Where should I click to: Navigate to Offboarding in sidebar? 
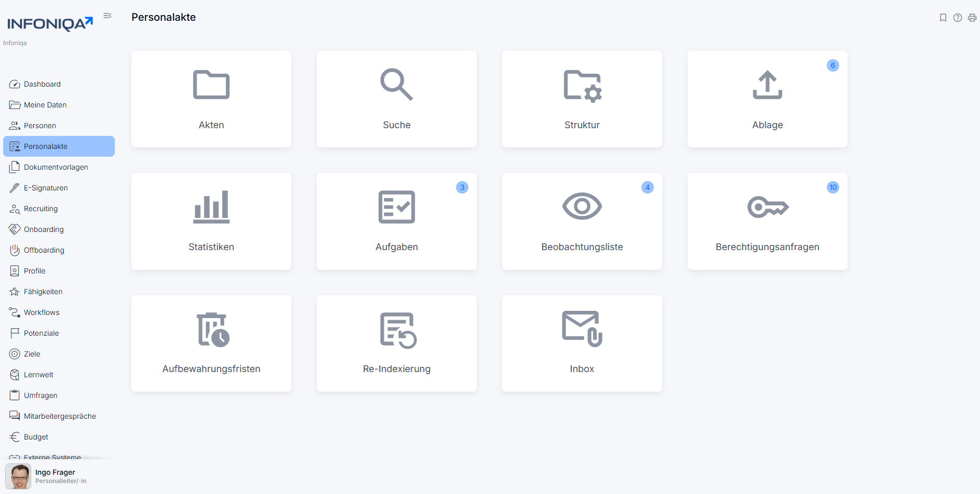pyautogui.click(x=59, y=250)
